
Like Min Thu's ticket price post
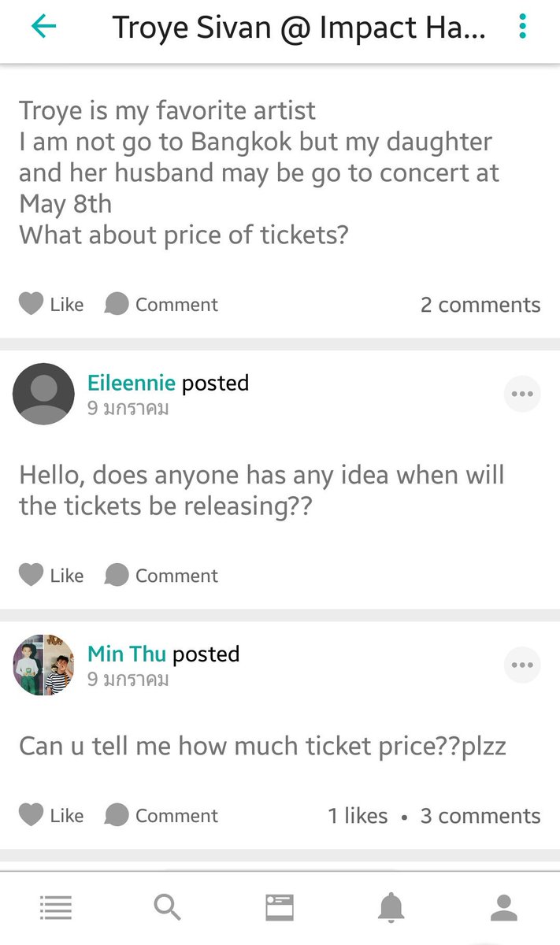[50, 815]
